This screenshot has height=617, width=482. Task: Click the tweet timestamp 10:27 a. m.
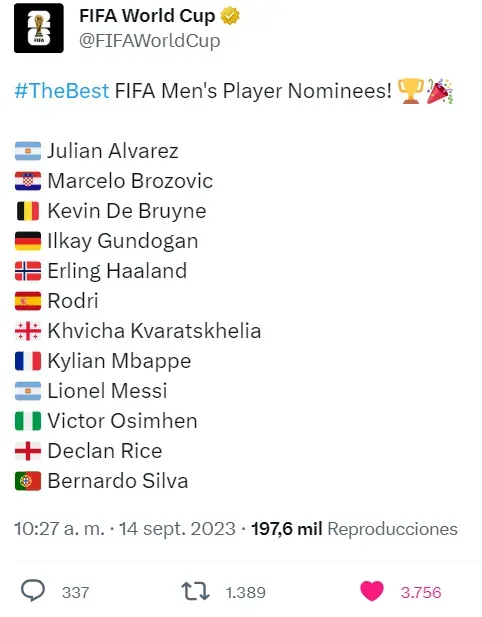[60, 529]
